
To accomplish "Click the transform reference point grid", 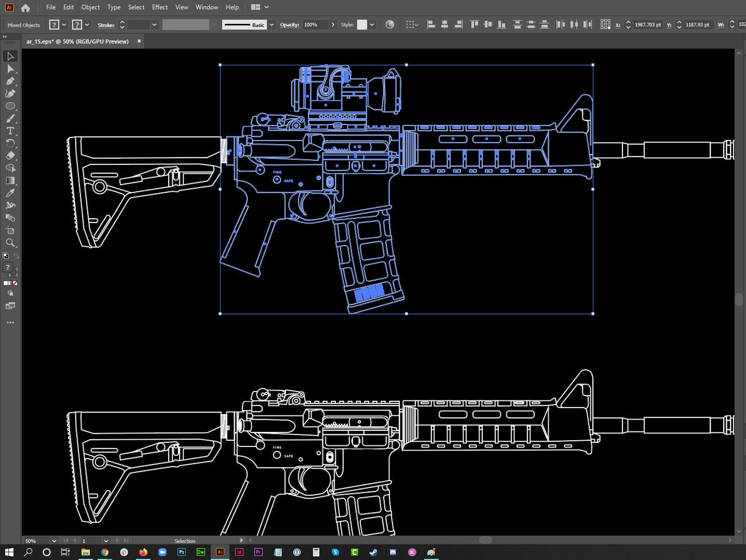I will pos(606,24).
